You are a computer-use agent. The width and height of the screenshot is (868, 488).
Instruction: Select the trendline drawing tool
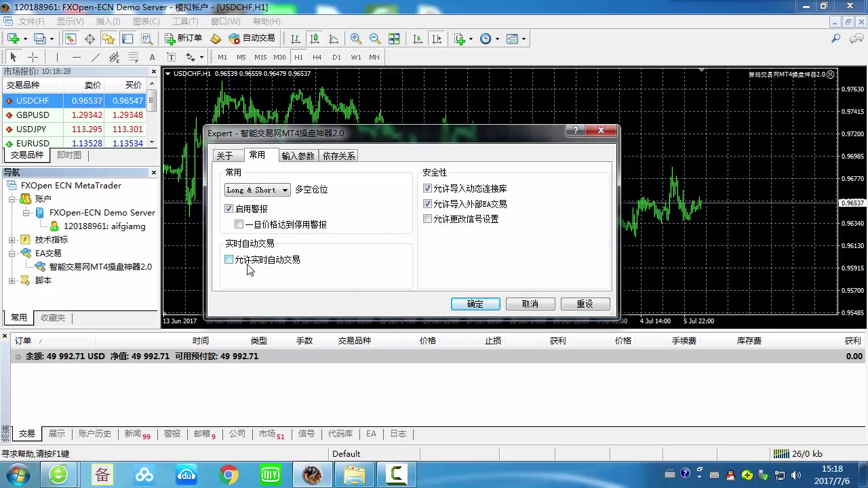point(96,57)
